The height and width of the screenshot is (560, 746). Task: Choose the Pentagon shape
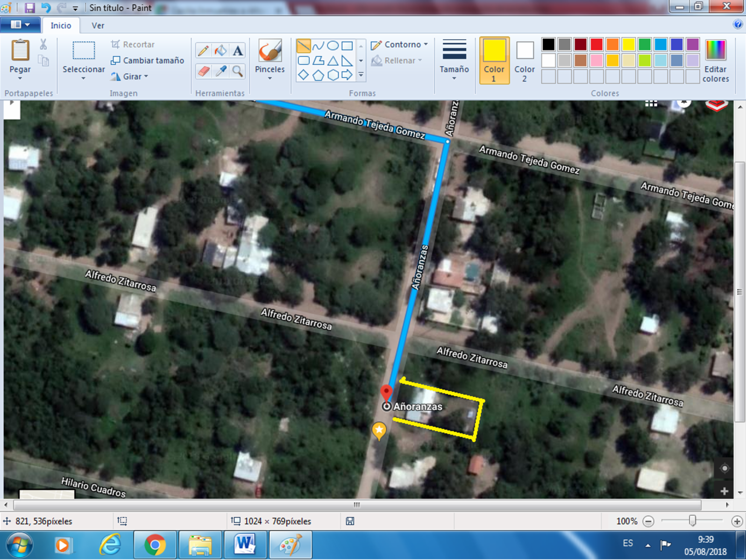coord(318,75)
